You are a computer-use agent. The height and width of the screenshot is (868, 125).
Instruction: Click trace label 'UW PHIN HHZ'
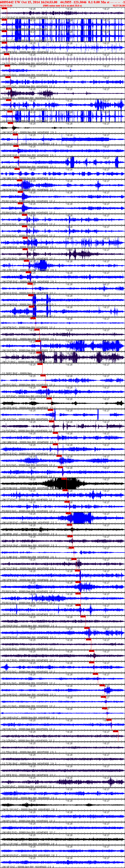pos(9,488)
